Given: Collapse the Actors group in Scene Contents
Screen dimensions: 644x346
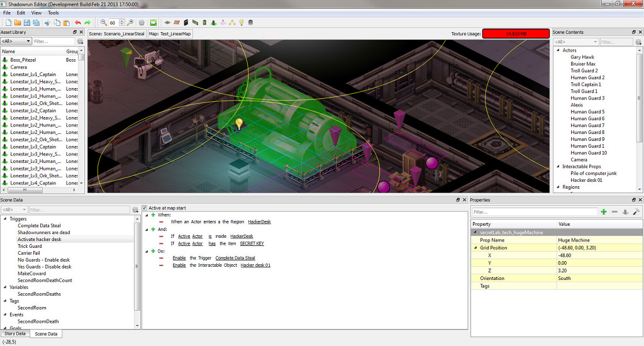Looking at the screenshot, I should [x=558, y=50].
